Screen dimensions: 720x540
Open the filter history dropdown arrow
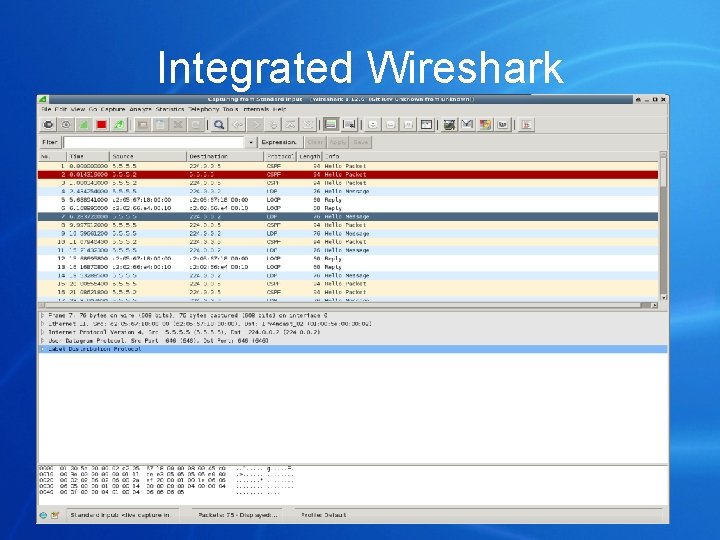(x=250, y=142)
